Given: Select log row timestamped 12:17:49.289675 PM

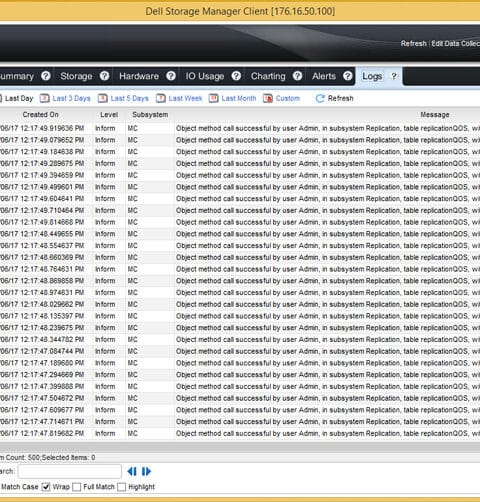Looking at the screenshot, I should point(240,164).
